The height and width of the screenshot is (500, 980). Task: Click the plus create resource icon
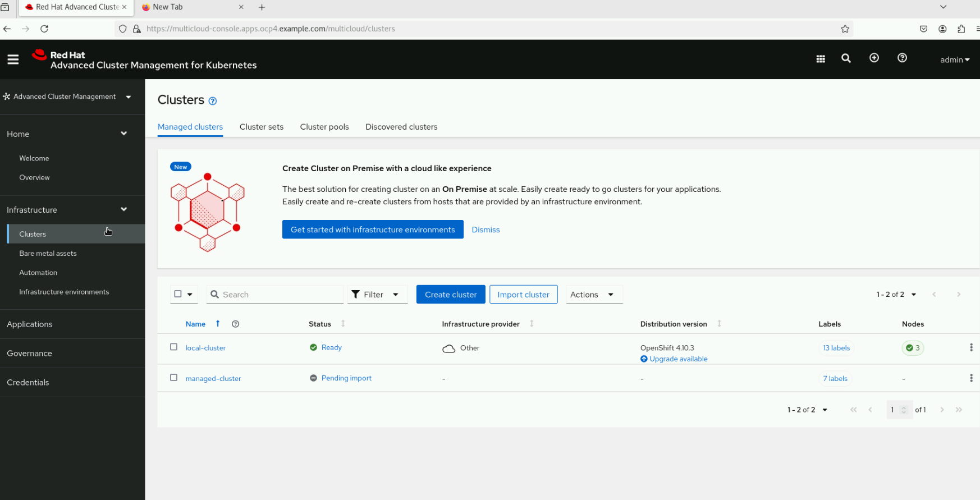click(x=874, y=58)
